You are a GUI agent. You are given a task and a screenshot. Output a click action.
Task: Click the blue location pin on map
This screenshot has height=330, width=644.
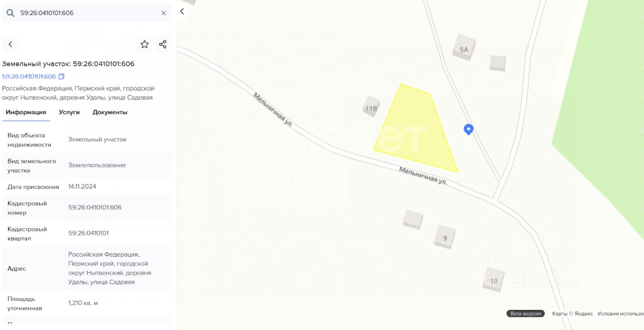[x=468, y=129]
